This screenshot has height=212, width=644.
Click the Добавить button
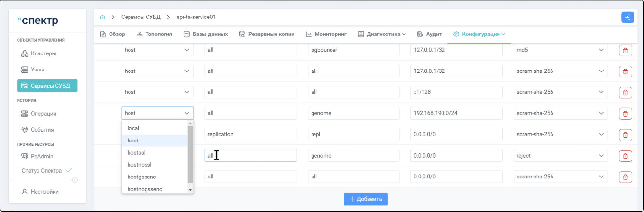point(366,199)
